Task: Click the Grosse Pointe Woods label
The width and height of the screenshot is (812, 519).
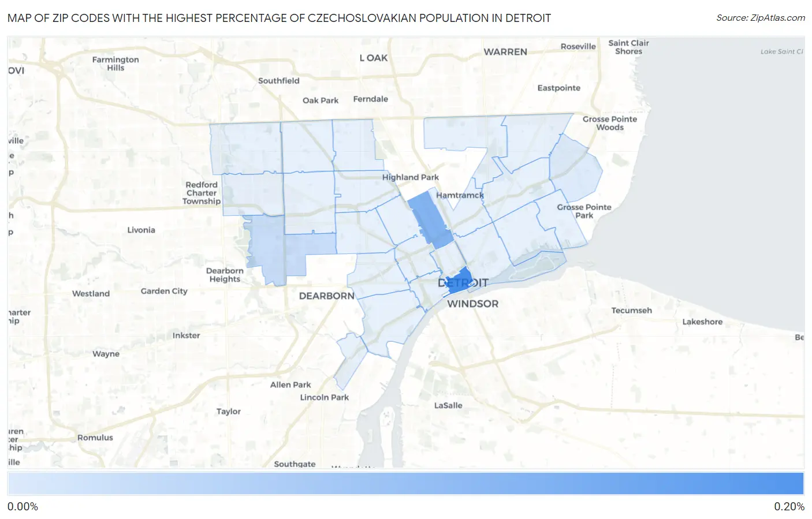Action: click(x=610, y=123)
